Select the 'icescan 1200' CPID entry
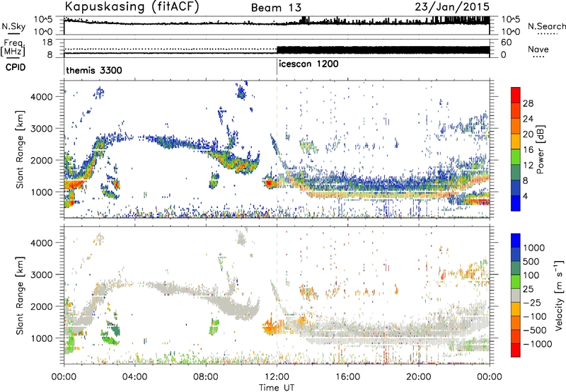The height and width of the screenshot is (392, 566). [308, 64]
